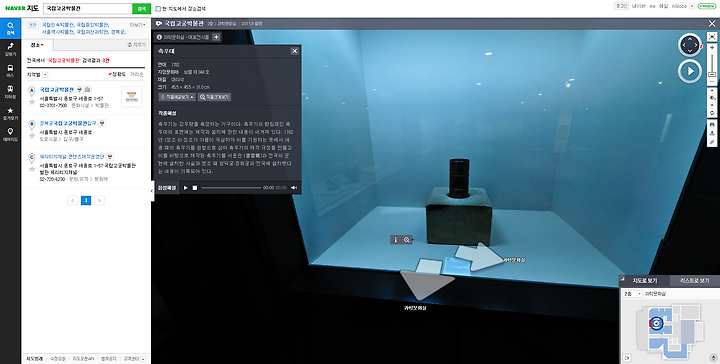Switch to the 리스트로 보기 list tab
The image size is (720, 364).
[x=694, y=280]
